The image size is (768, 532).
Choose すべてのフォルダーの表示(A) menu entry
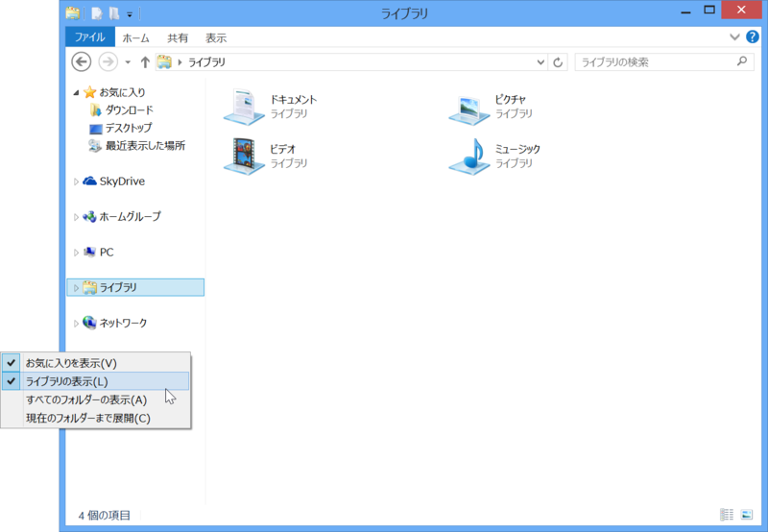click(x=95, y=399)
